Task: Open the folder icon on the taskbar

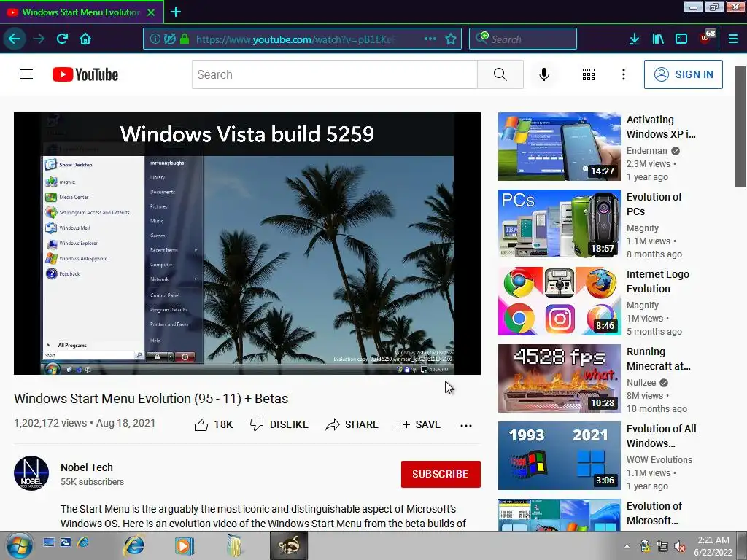Action: [x=234, y=545]
